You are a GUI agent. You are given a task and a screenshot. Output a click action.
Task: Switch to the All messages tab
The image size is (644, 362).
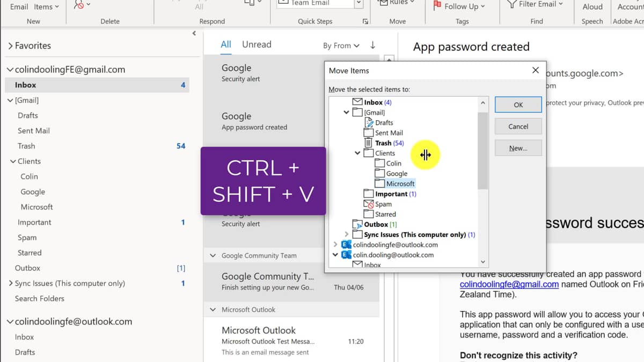tap(226, 45)
